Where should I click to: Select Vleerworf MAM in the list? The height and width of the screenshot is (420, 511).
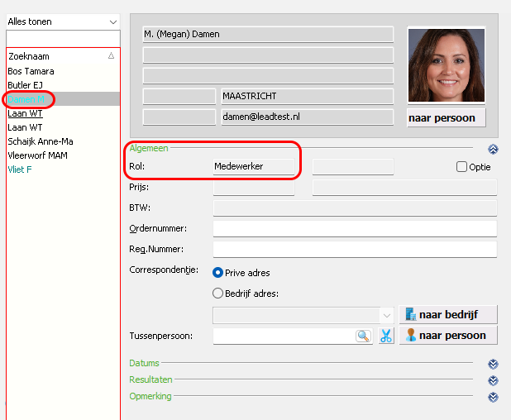click(x=37, y=155)
